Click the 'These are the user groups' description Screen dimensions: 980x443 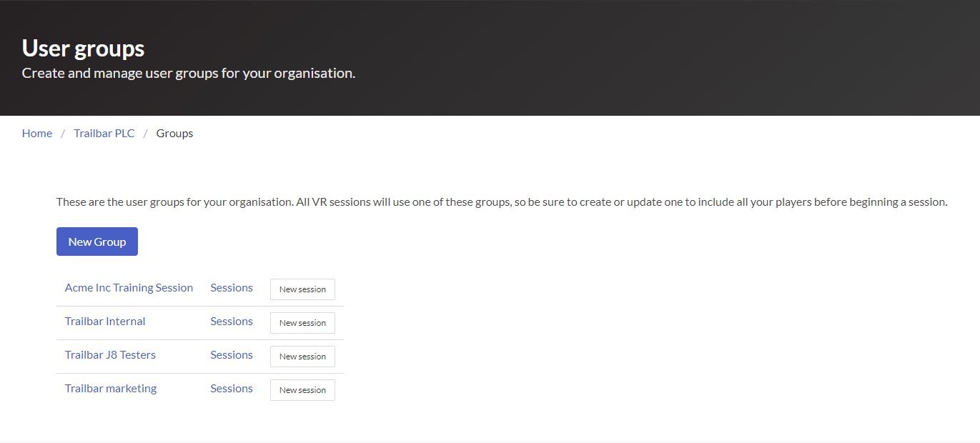[502, 201]
